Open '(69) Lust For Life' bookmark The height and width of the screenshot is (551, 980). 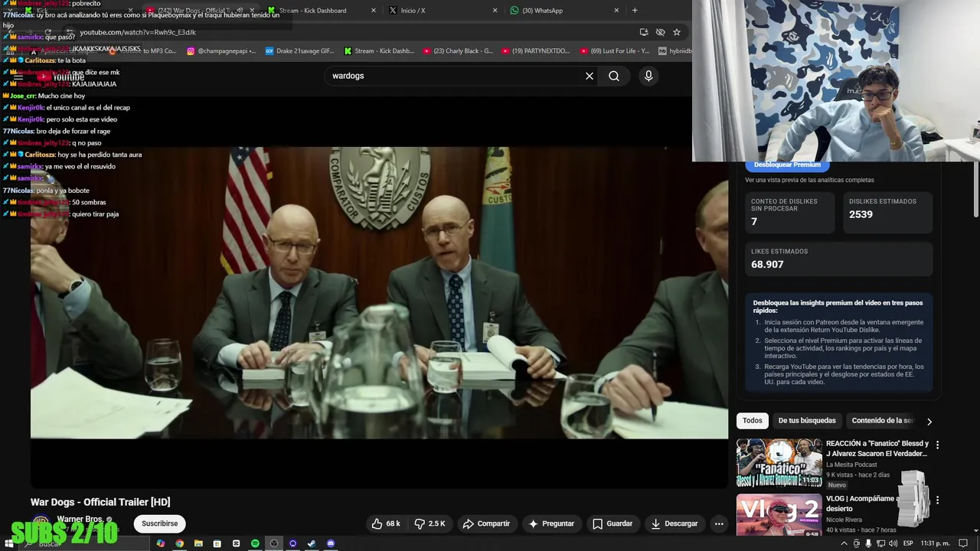(615, 51)
